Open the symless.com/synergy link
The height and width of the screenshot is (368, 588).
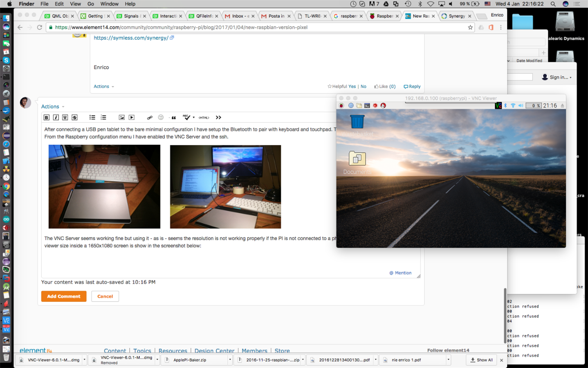pyautogui.click(x=131, y=38)
